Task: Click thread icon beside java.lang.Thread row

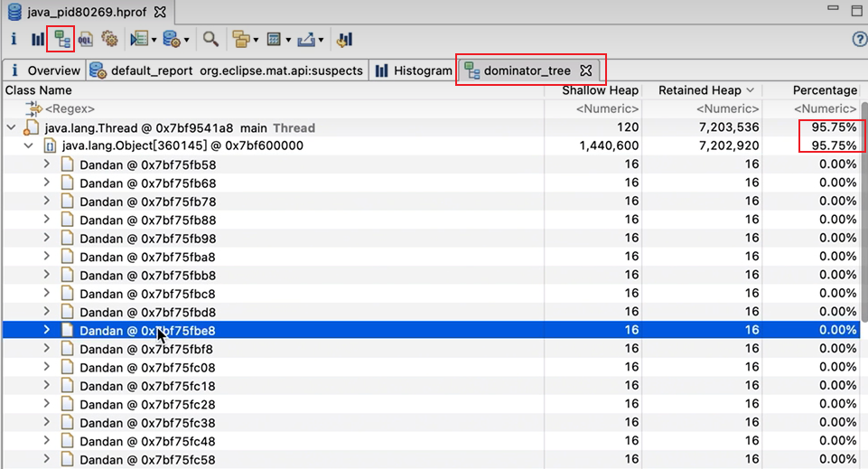Action: pyautogui.click(x=31, y=128)
